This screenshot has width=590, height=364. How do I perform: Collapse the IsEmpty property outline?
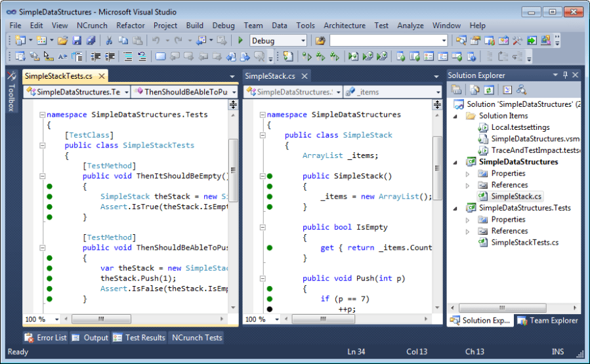click(263, 227)
